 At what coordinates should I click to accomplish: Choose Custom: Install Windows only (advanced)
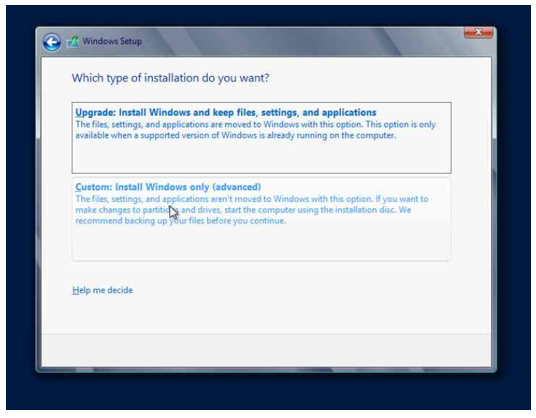point(168,187)
